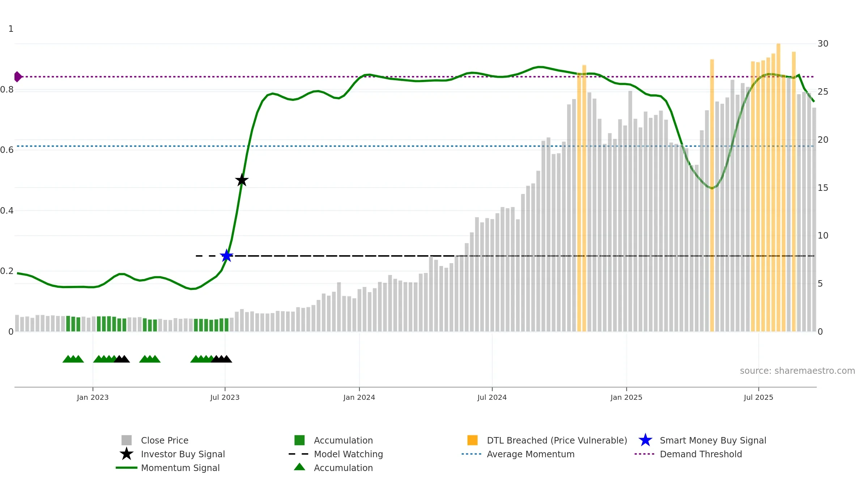
Task: Click the right axis value 25
Action: 823,91
